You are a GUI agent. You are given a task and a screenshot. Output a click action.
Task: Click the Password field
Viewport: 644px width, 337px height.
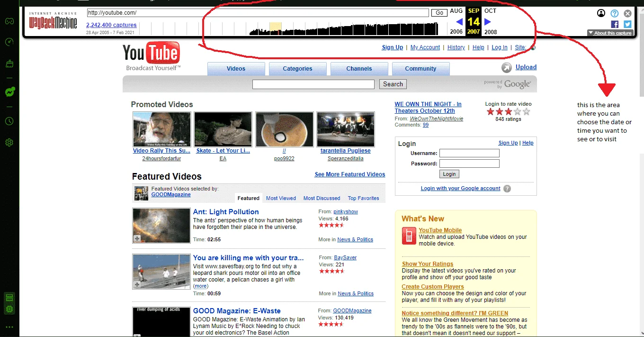point(469,164)
